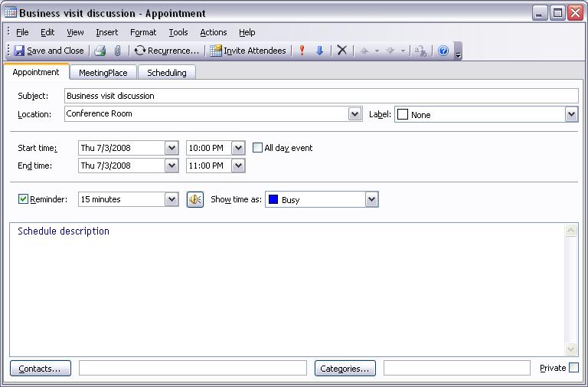Open the Start time date picker dropdown

tap(171, 147)
